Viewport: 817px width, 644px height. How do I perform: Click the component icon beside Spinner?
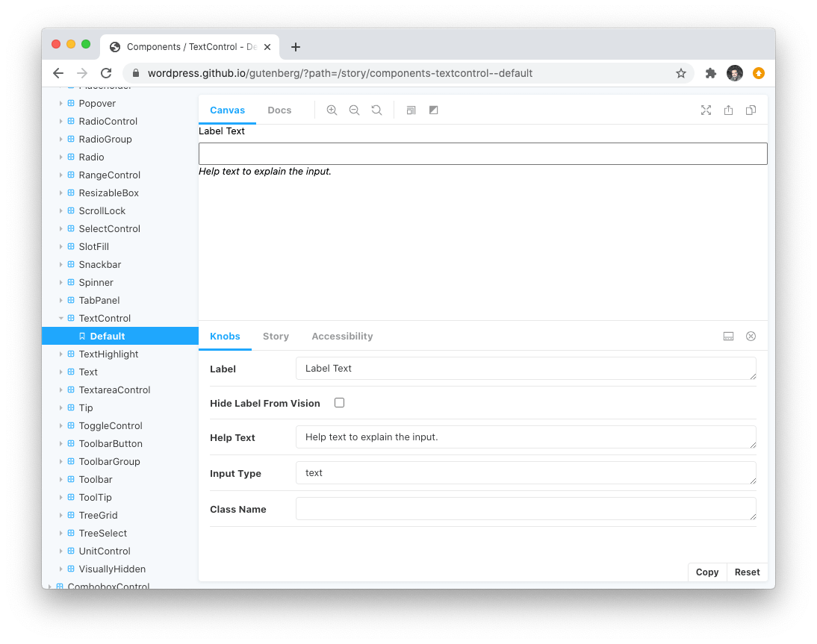tap(71, 282)
